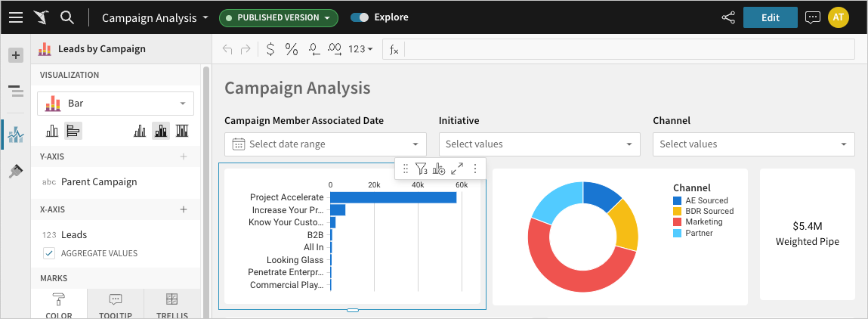This screenshot has width=868, height=319.
Task: Expand the Initiative select values dropdown
Action: [x=539, y=144]
